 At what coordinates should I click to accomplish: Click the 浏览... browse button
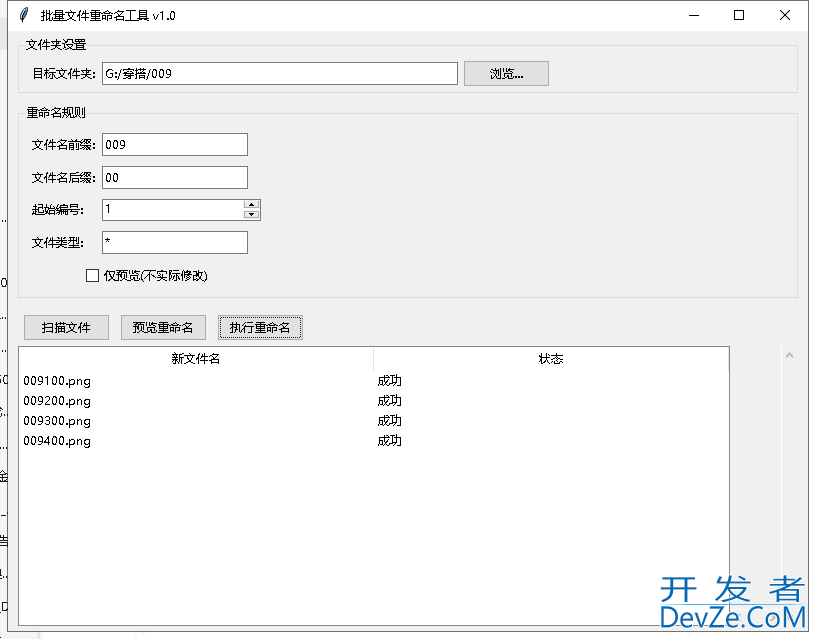coord(506,73)
